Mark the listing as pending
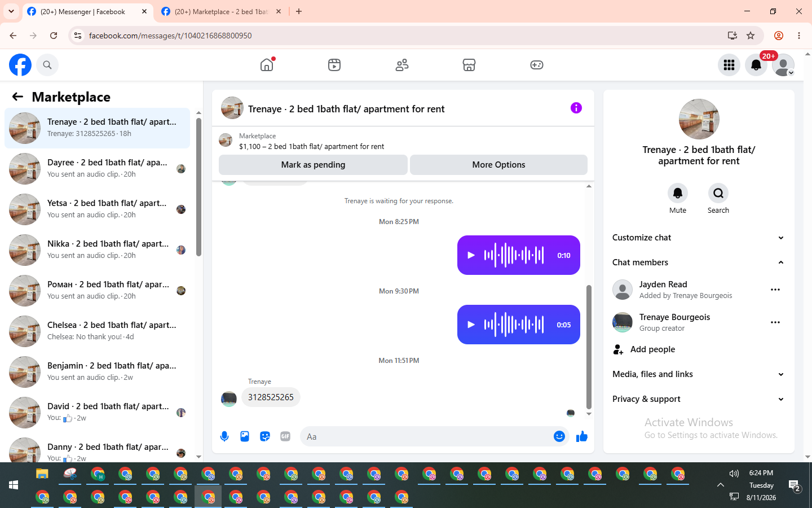 [x=313, y=165]
